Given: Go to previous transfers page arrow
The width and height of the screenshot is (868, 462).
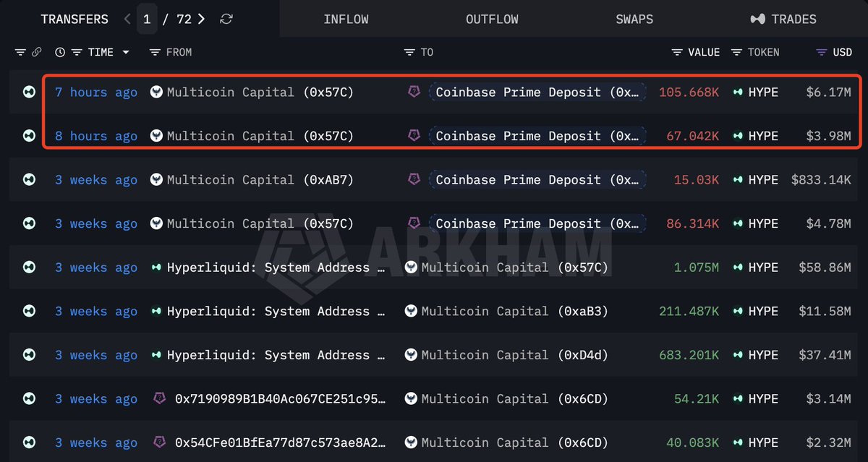Looking at the screenshot, I should click(127, 20).
